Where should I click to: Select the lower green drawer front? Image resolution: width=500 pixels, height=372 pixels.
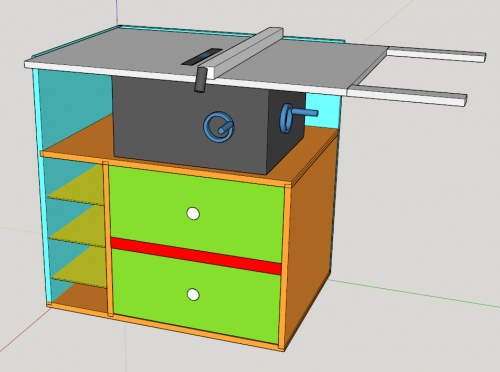click(196, 295)
